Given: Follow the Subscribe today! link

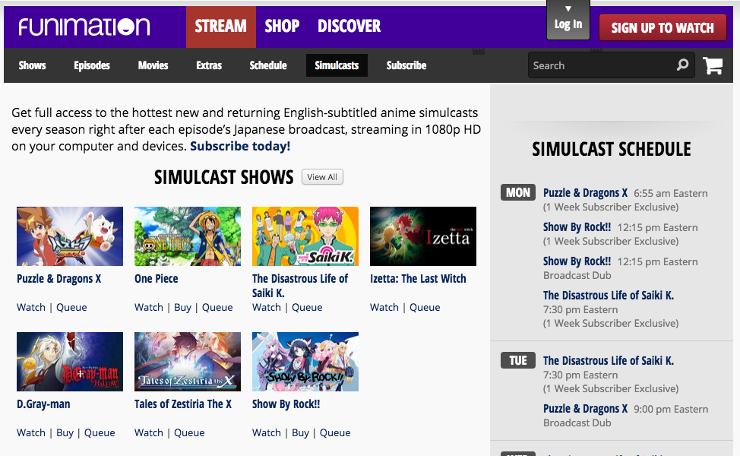Looking at the screenshot, I should [240, 146].
